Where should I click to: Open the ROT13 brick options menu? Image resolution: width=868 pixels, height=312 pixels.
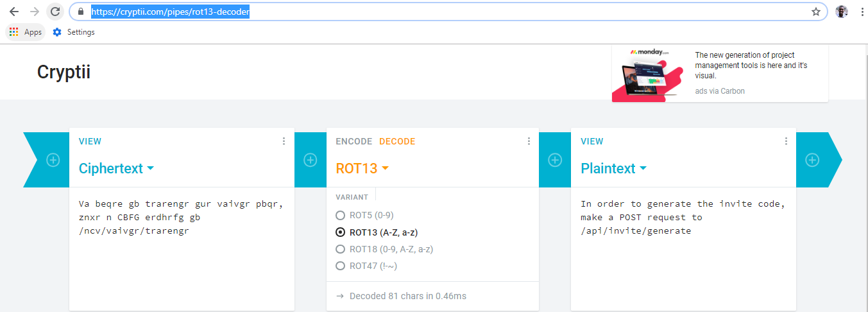pos(529,141)
